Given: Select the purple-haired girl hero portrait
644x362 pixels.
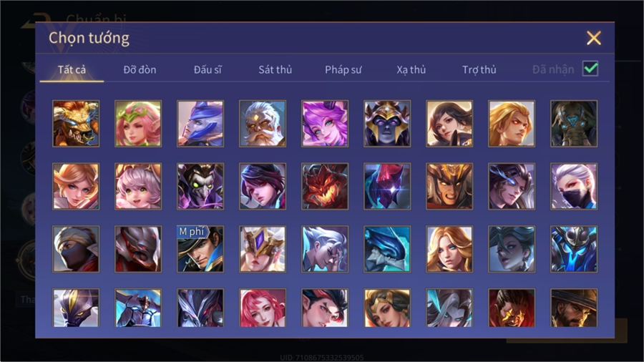Looking at the screenshot, I should 325,124.
